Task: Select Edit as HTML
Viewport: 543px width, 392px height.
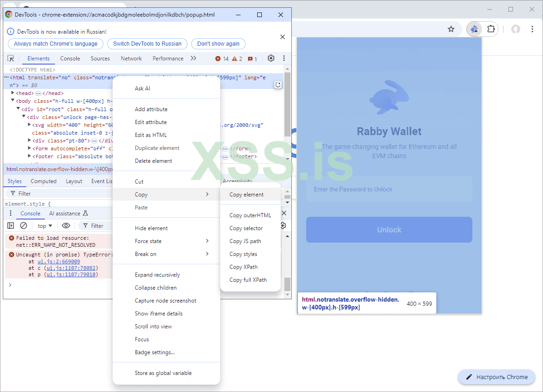Action: (x=167, y=135)
